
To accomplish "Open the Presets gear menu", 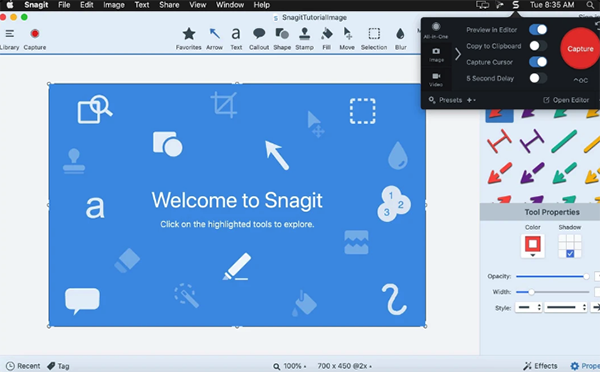I will (445, 100).
